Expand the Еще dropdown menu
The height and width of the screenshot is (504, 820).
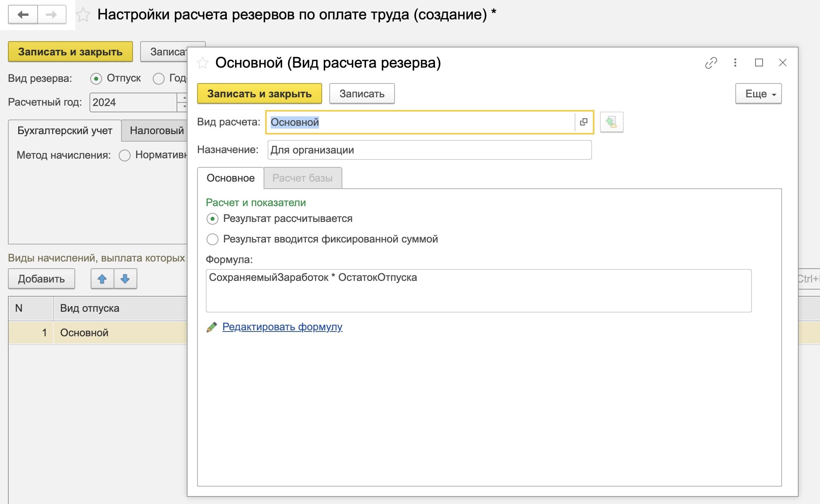click(x=758, y=94)
